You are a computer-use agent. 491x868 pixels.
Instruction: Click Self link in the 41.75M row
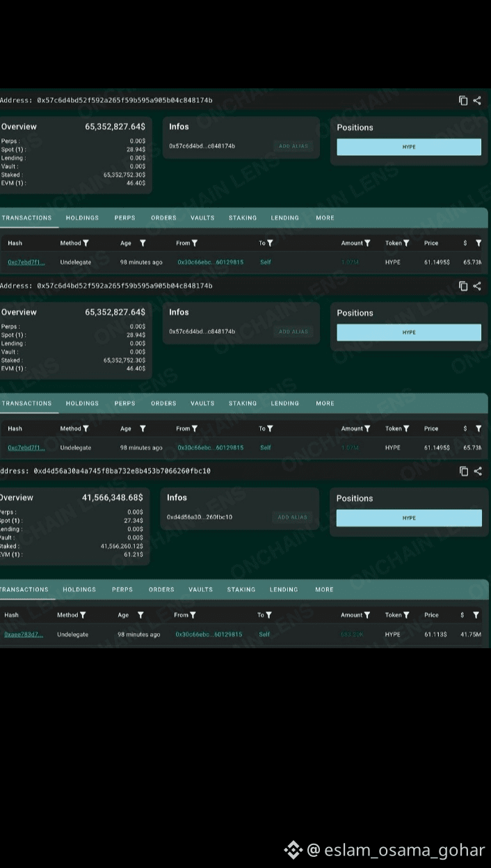[x=264, y=634]
